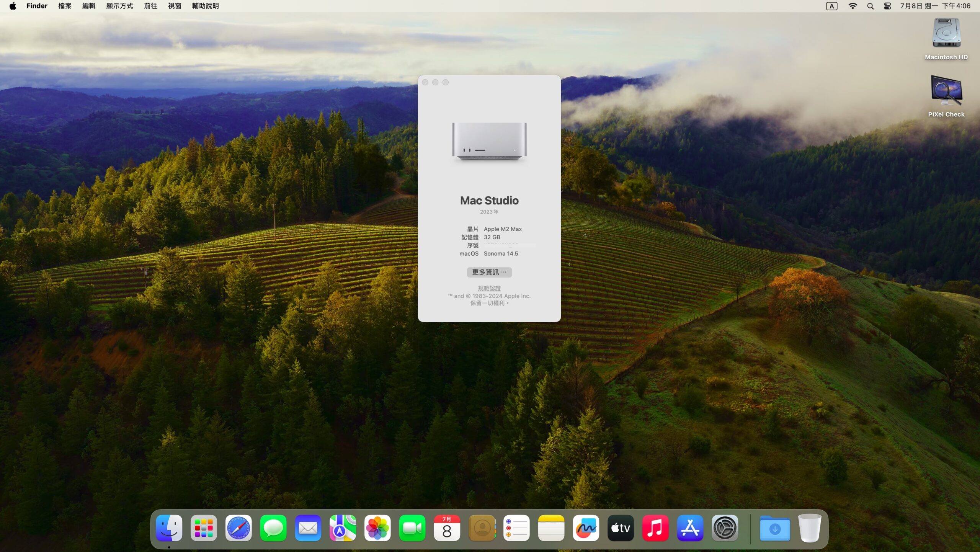The width and height of the screenshot is (980, 552).
Task: Launch Reminders from the Dock
Action: [x=516, y=528]
